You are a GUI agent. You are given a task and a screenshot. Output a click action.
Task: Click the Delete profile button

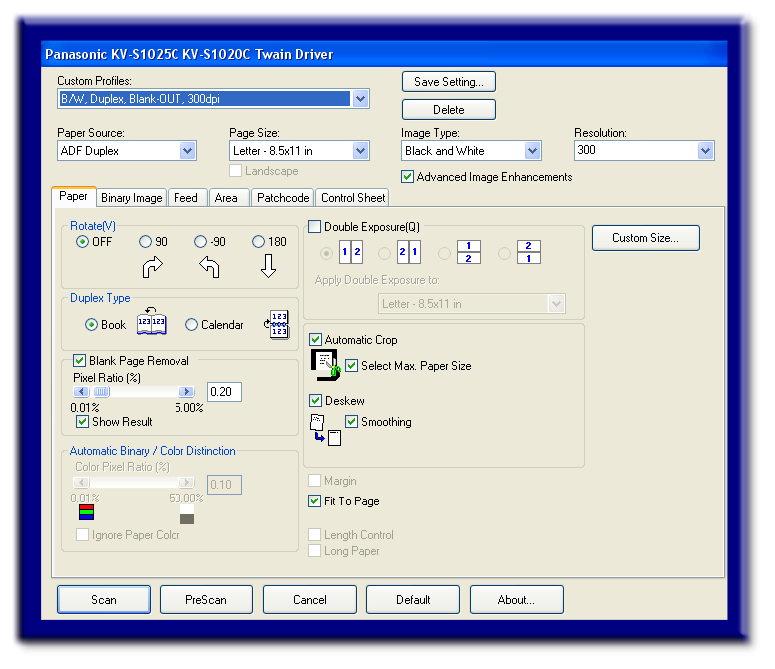tap(449, 110)
